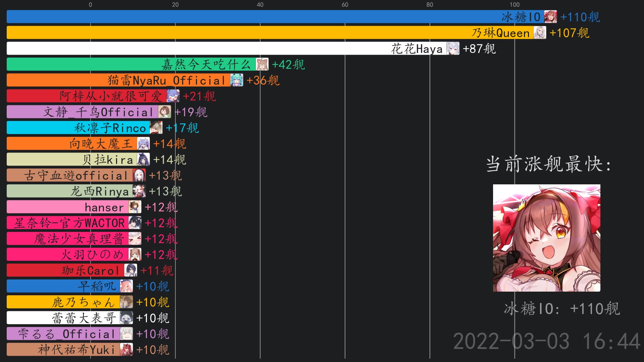Click the avatar icon beside 龙西Rinya
644x362 pixels.
pyautogui.click(x=139, y=191)
